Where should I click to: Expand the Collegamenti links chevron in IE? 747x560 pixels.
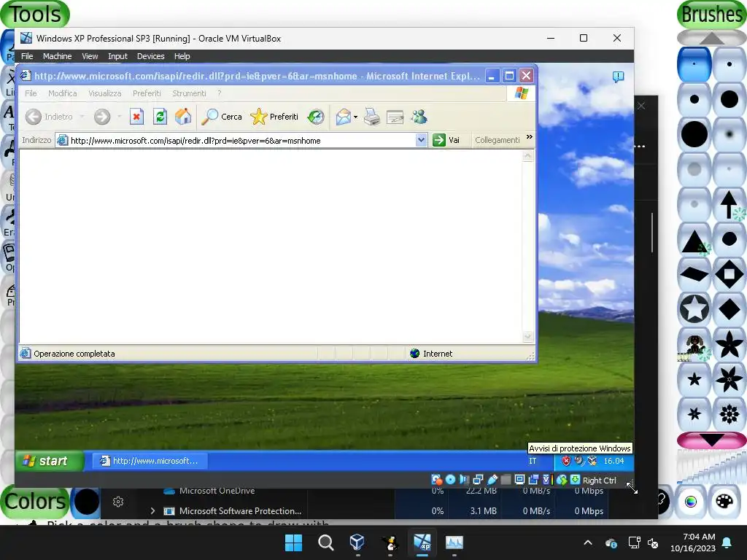point(530,137)
